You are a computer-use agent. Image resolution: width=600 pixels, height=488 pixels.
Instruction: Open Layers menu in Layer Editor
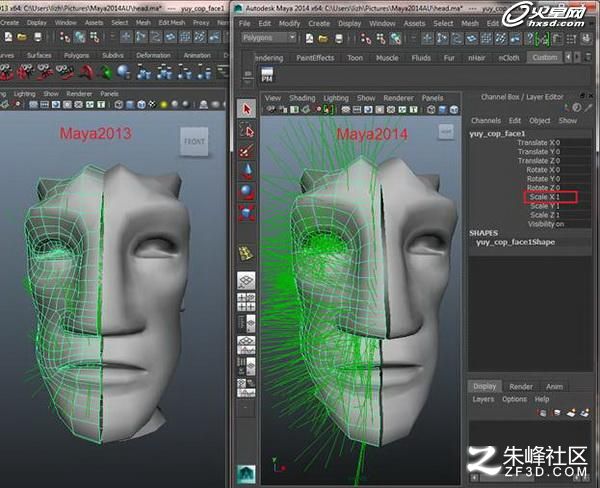(483, 399)
